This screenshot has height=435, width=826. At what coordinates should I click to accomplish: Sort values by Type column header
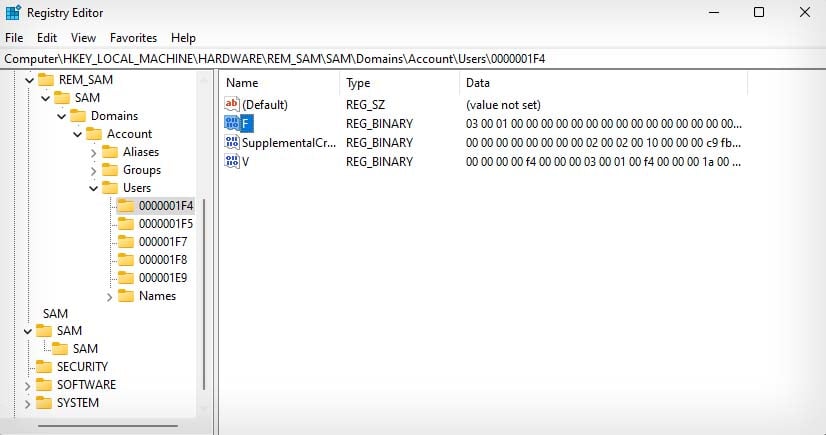coord(400,83)
